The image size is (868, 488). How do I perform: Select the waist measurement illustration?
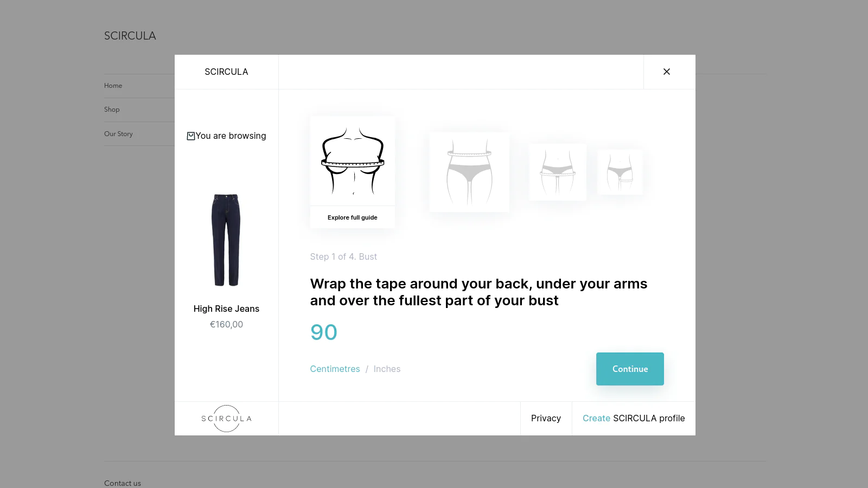(x=469, y=172)
